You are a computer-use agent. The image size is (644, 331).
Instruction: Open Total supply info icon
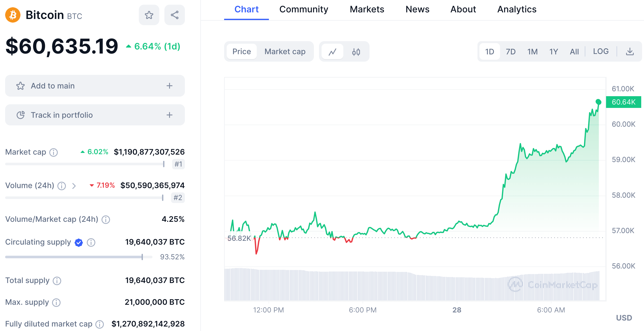pos(57,281)
